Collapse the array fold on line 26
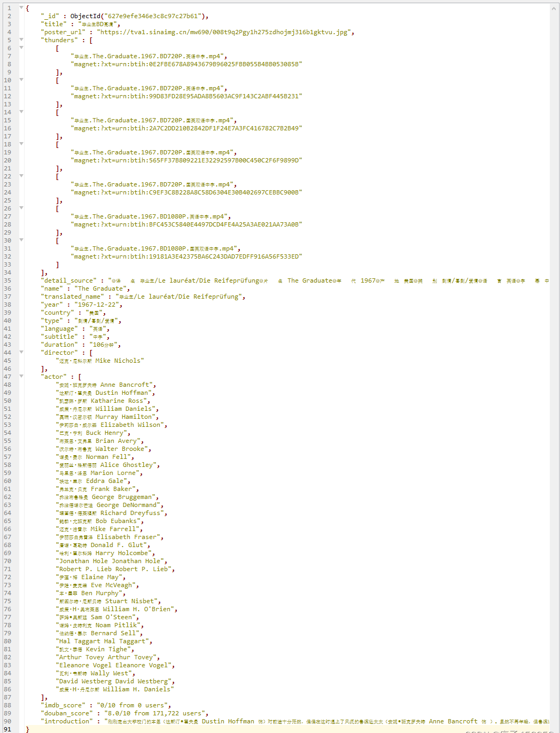Viewport: 560px width, 733px height. point(21,208)
